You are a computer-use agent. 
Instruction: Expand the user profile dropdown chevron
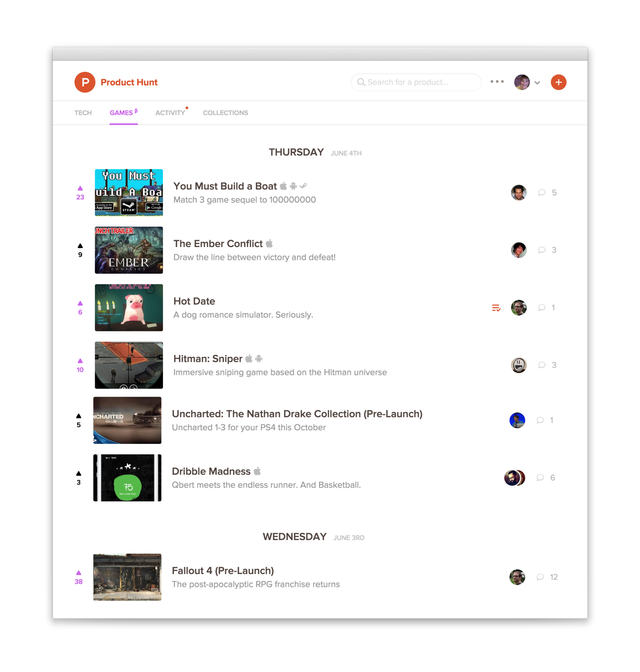(x=537, y=83)
